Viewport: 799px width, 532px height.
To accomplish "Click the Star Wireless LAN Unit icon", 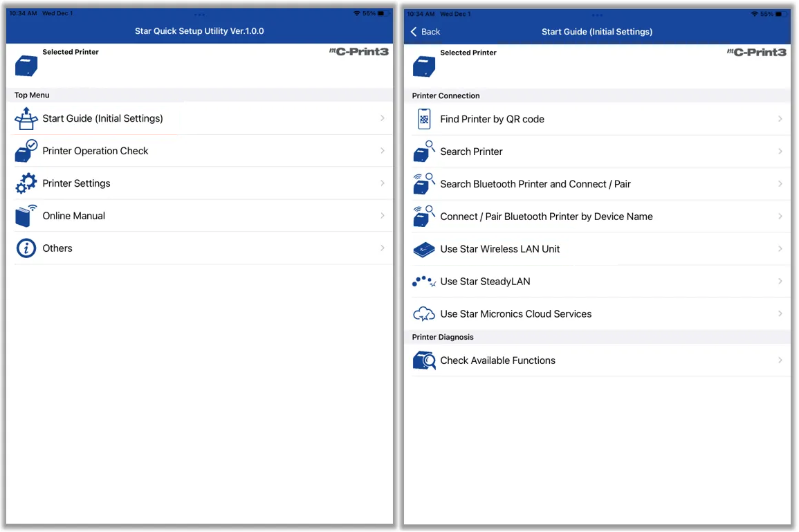I will coord(424,250).
